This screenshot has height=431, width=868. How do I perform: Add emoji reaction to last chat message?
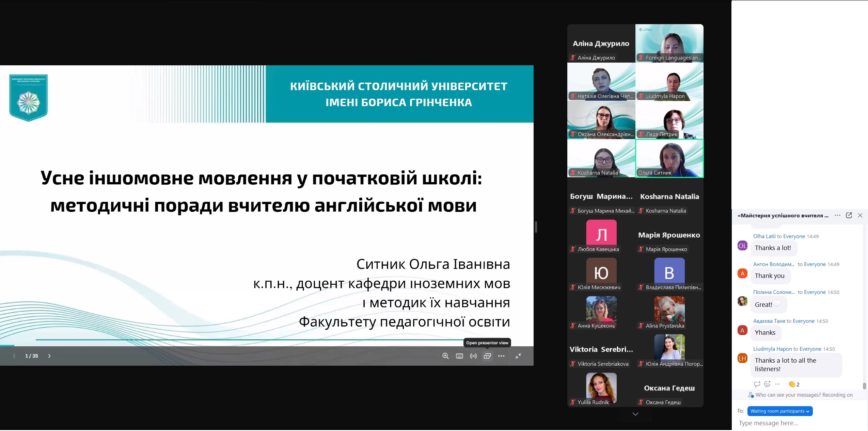point(767,384)
